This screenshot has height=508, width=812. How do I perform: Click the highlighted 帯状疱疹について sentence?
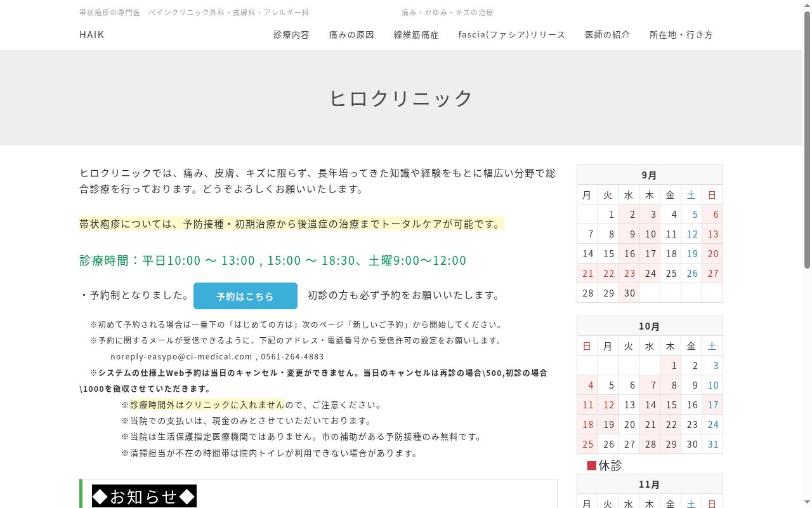tap(292, 224)
